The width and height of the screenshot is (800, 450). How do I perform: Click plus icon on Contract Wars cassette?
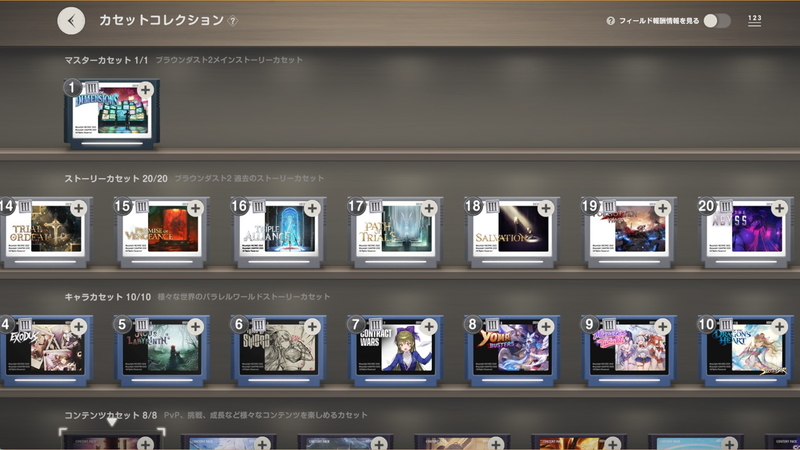coord(429,327)
